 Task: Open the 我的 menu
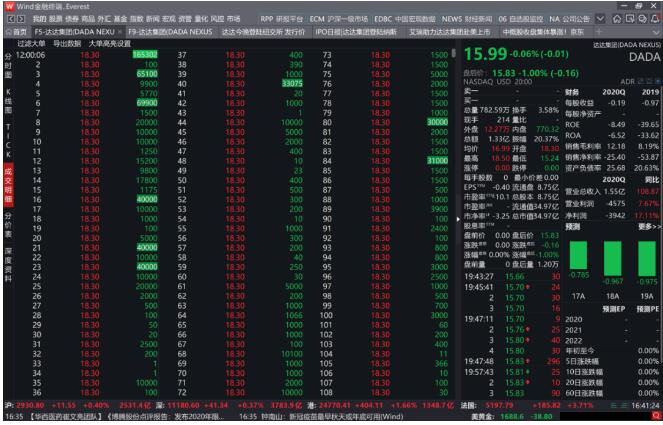click(x=39, y=19)
